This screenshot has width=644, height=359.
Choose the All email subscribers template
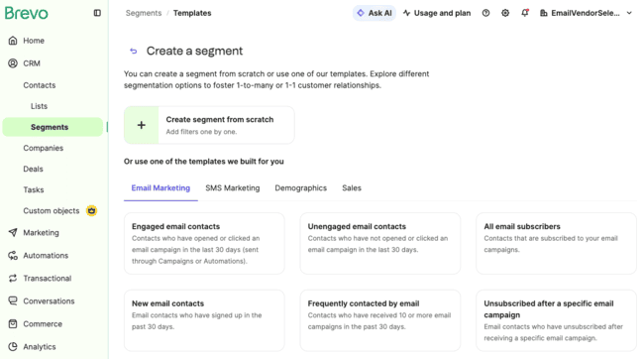click(x=556, y=243)
